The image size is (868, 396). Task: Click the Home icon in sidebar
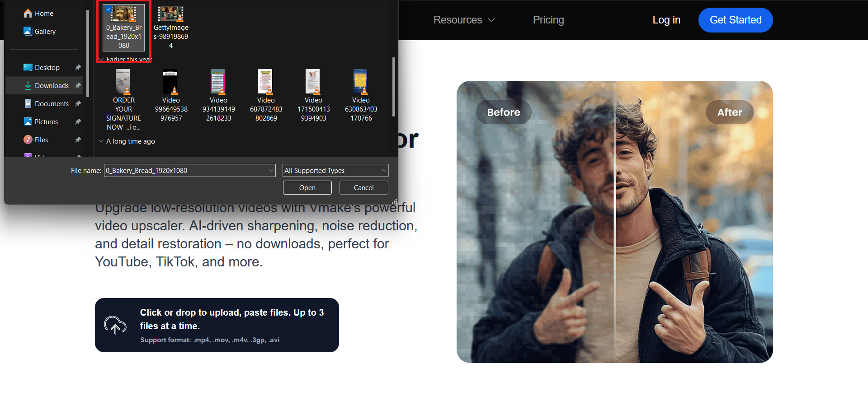coord(28,14)
